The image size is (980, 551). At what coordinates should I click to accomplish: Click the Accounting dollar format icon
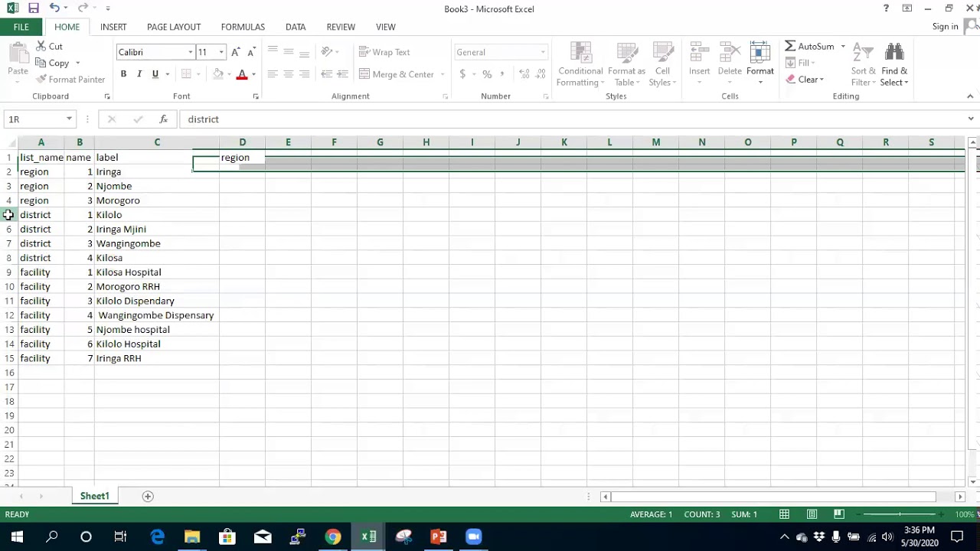coord(462,74)
